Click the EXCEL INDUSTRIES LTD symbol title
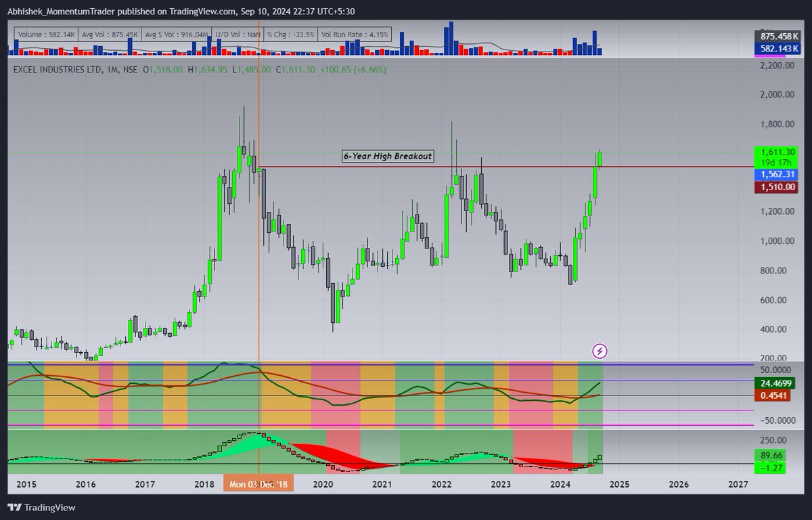This screenshot has height=520, width=812. [x=58, y=69]
